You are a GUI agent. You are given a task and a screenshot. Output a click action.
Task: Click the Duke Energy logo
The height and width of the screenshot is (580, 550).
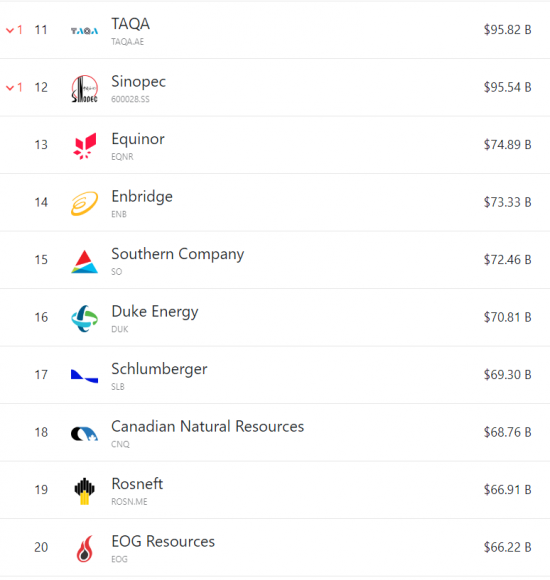tap(84, 318)
